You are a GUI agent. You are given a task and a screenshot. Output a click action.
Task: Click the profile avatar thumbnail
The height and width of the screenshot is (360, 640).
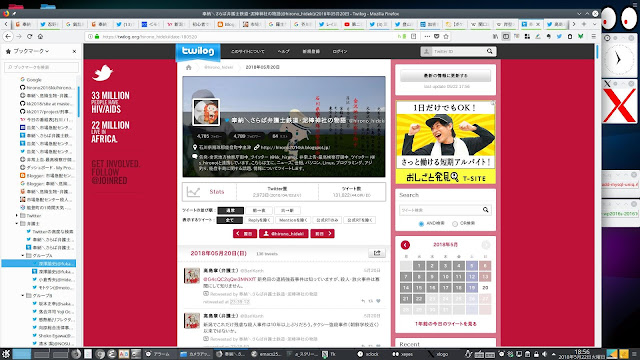pos(206,111)
